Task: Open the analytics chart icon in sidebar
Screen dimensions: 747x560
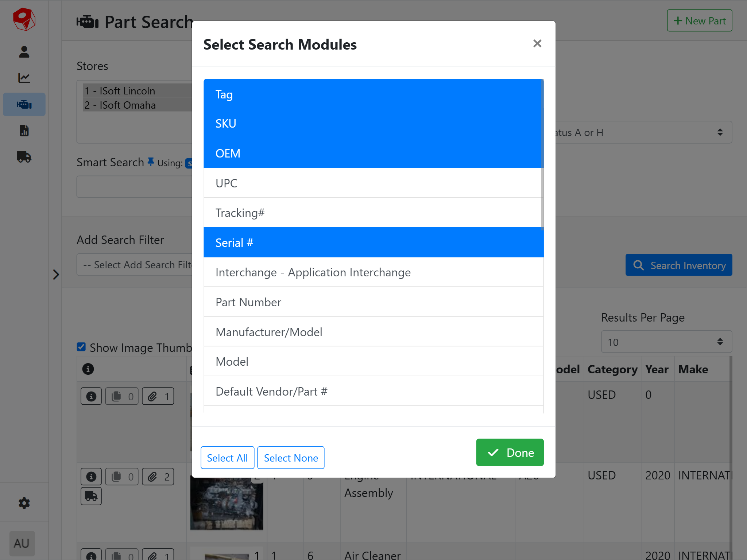Action: 24,78
